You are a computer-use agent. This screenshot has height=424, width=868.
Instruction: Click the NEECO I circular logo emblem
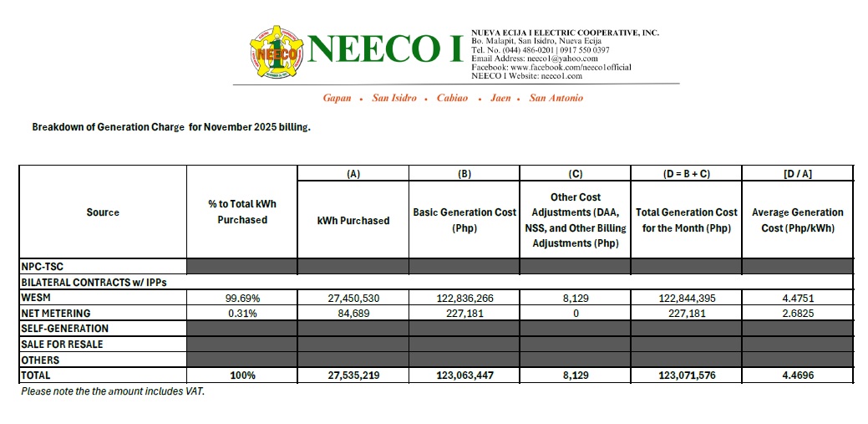[275, 53]
